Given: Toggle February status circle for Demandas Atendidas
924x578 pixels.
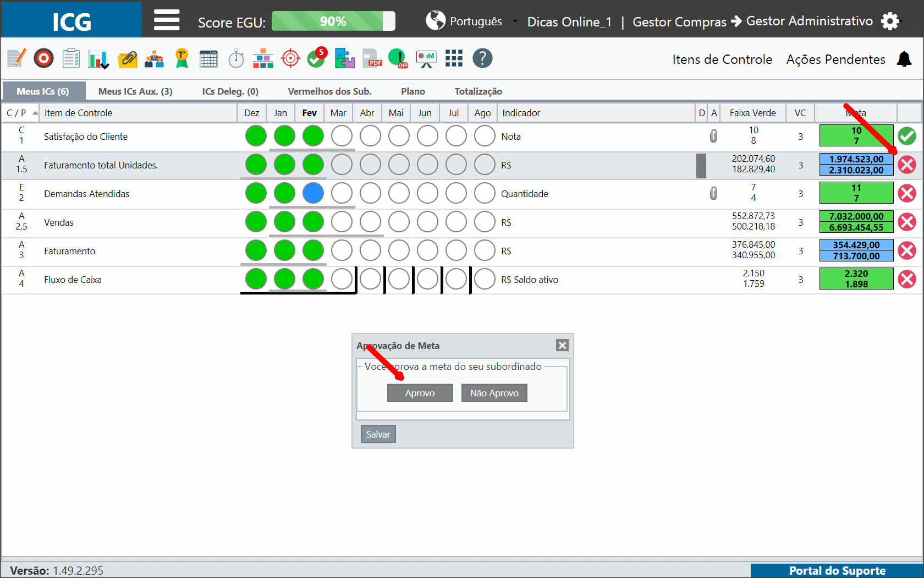Looking at the screenshot, I should coord(313,193).
